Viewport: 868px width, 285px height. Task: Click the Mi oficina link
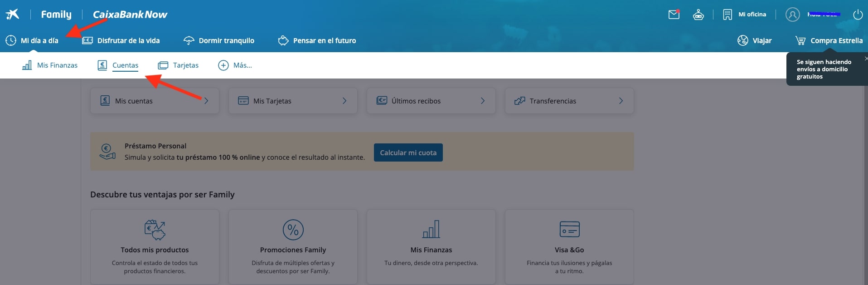pos(752,15)
